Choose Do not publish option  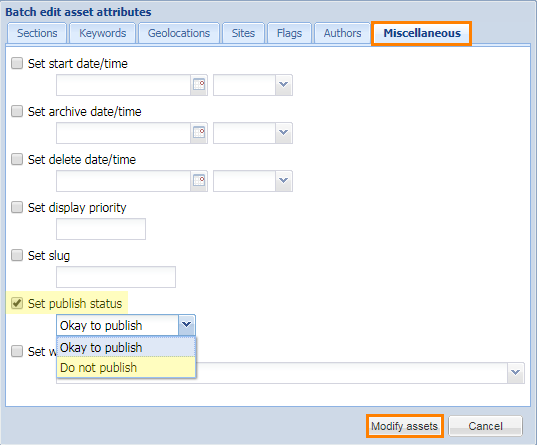[x=126, y=368]
